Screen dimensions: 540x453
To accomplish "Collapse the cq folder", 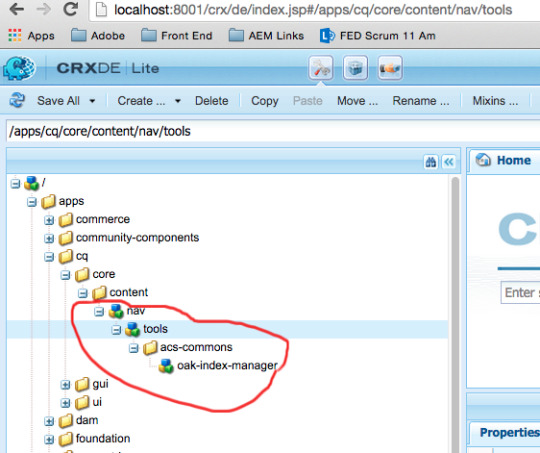I will 49,257.
